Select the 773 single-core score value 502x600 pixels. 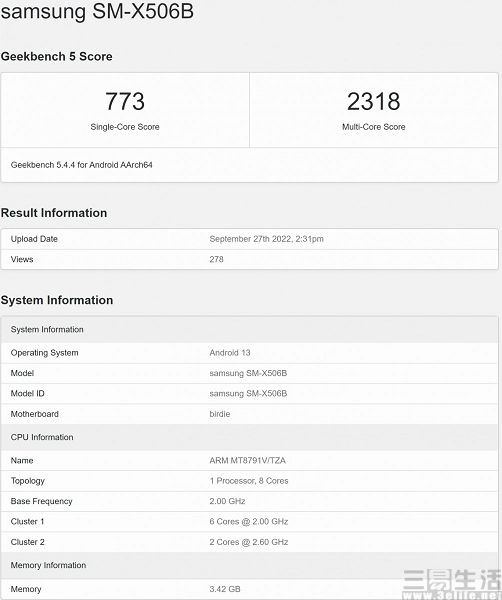point(125,101)
